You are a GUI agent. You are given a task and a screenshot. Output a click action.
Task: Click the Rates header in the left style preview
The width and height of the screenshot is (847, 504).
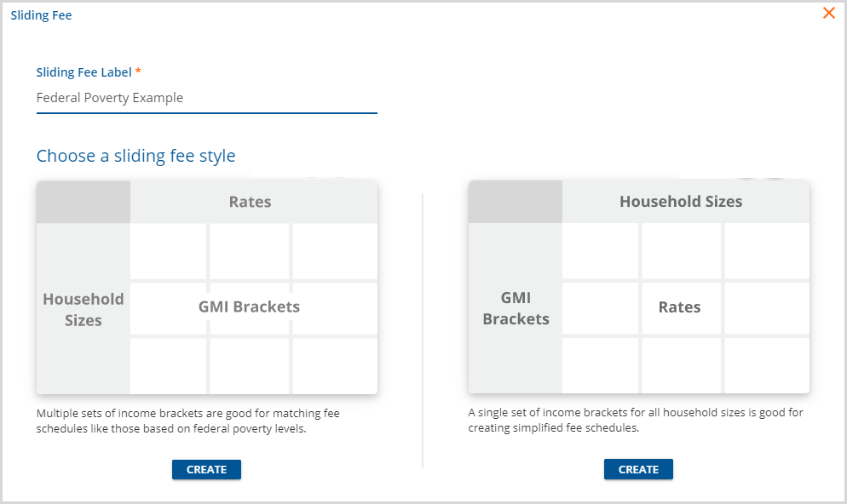[x=250, y=202]
